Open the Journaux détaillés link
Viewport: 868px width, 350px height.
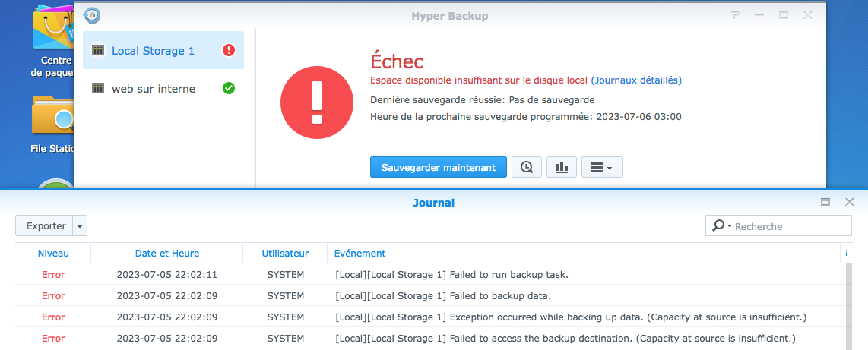636,80
